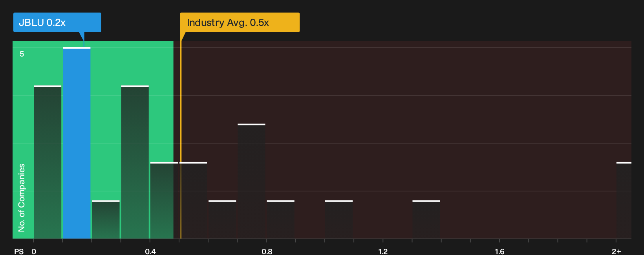The height and width of the screenshot is (255, 644).
Task: Click the x-axis value '2+'
Action: pos(617,251)
